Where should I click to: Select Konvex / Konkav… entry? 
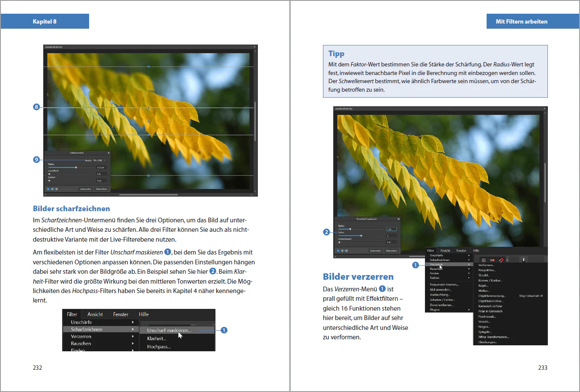[490, 281]
